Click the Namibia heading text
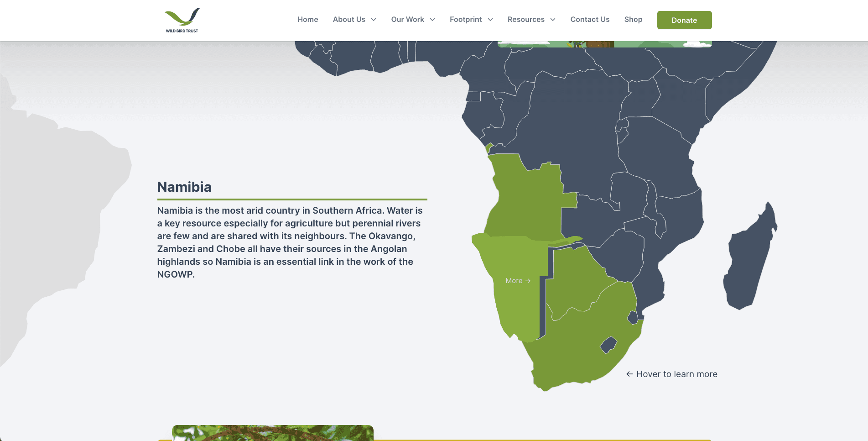 (184, 187)
